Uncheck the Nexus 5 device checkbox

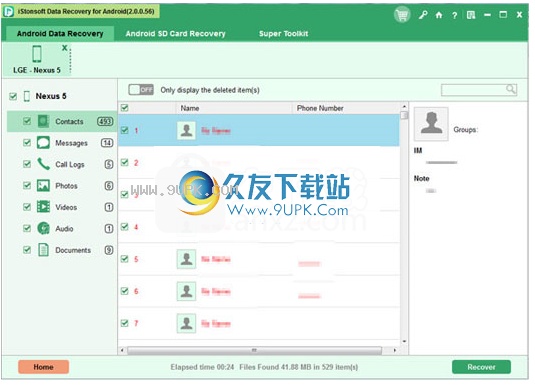13,96
